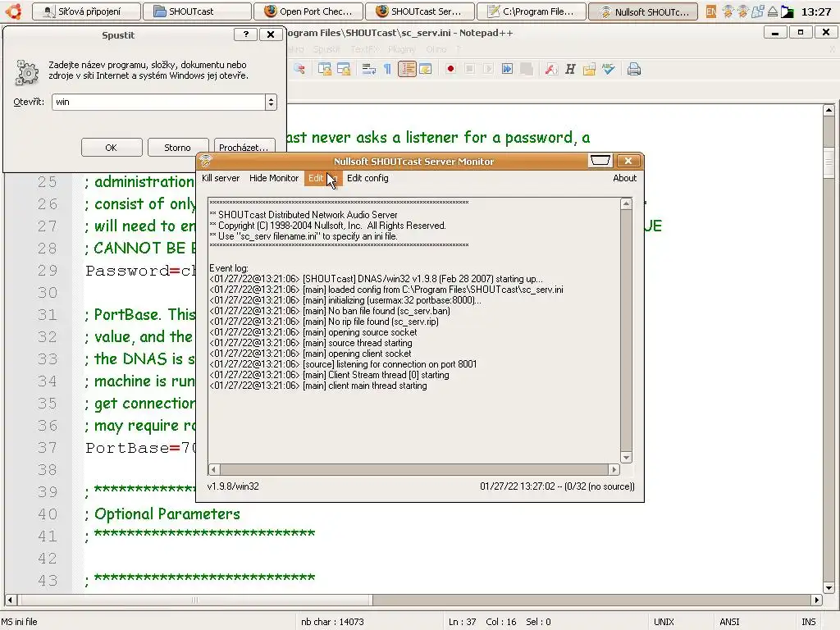Click OK in the Spustit dialog
This screenshot has height=630, width=840.
tap(112, 148)
